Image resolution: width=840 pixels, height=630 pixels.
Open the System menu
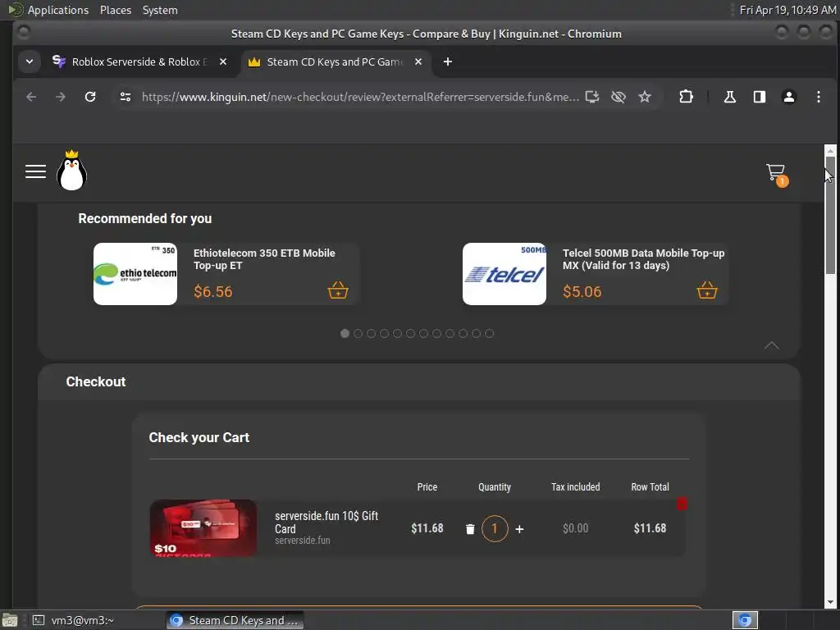point(160,10)
